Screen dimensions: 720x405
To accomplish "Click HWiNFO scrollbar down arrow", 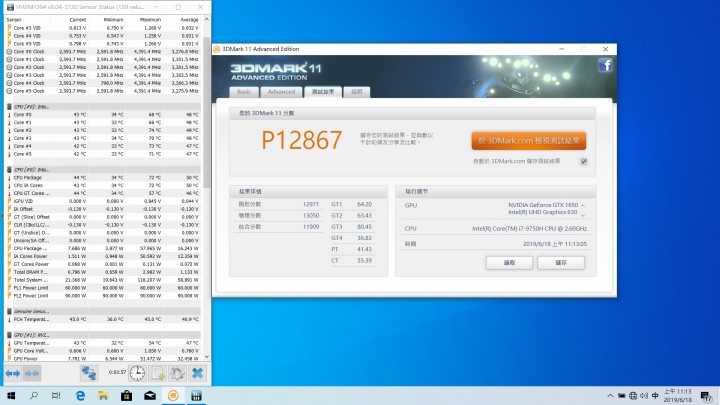I will 207,356.
